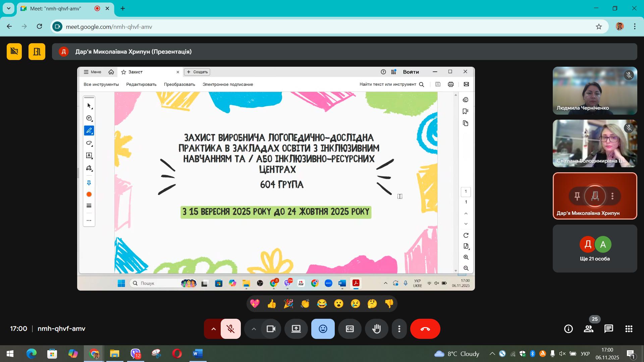The height and width of the screenshot is (362, 644).
Task: Open Word from the Windows taskbar
Action: coord(198,354)
